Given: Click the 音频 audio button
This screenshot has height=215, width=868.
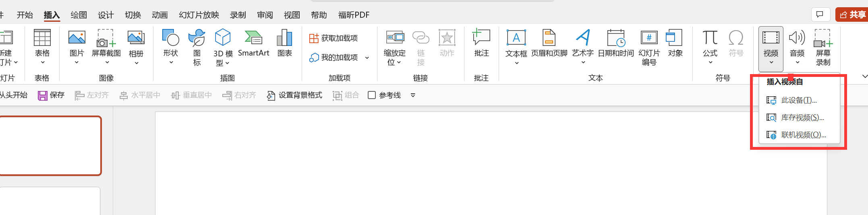Looking at the screenshot, I should pyautogui.click(x=797, y=47).
